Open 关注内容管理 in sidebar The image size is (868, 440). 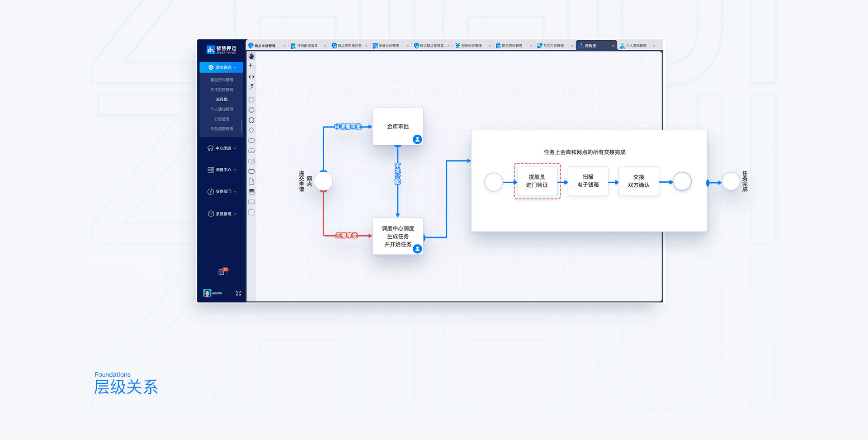pyautogui.click(x=222, y=90)
